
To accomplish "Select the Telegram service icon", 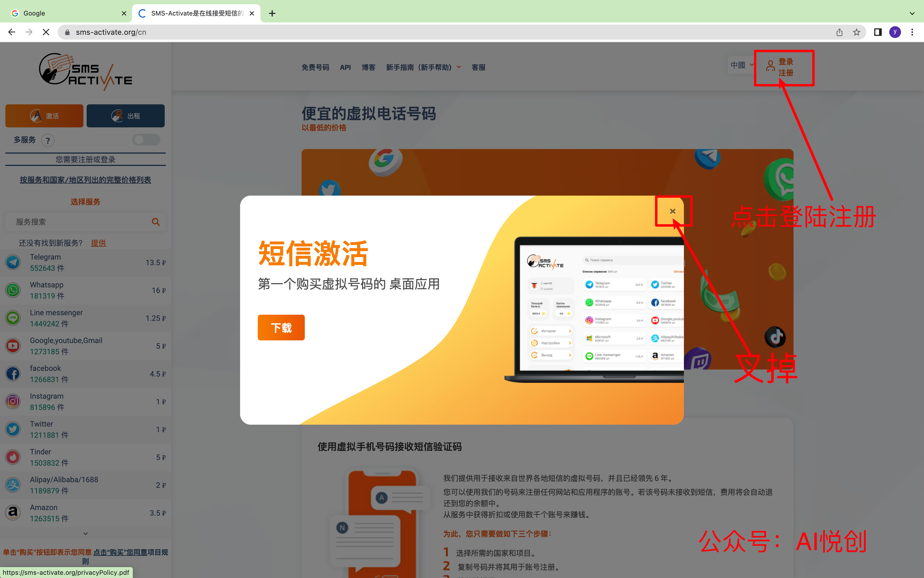I will (13, 263).
